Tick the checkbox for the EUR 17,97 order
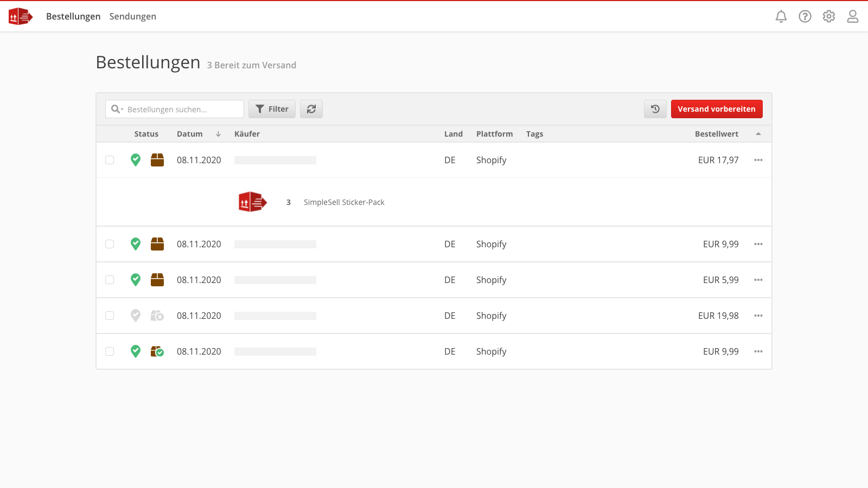This screenshot has height=488, width=868. [x=110, y=160]
